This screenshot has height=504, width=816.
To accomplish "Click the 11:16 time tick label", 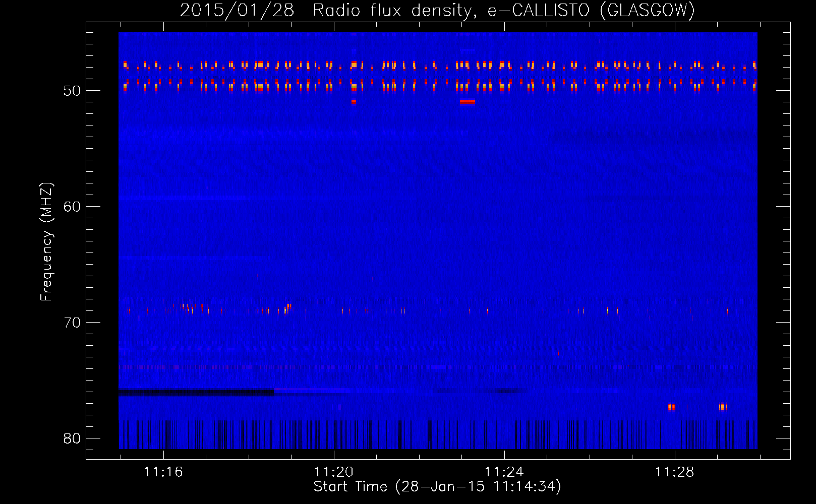I will tap(163, 472).
